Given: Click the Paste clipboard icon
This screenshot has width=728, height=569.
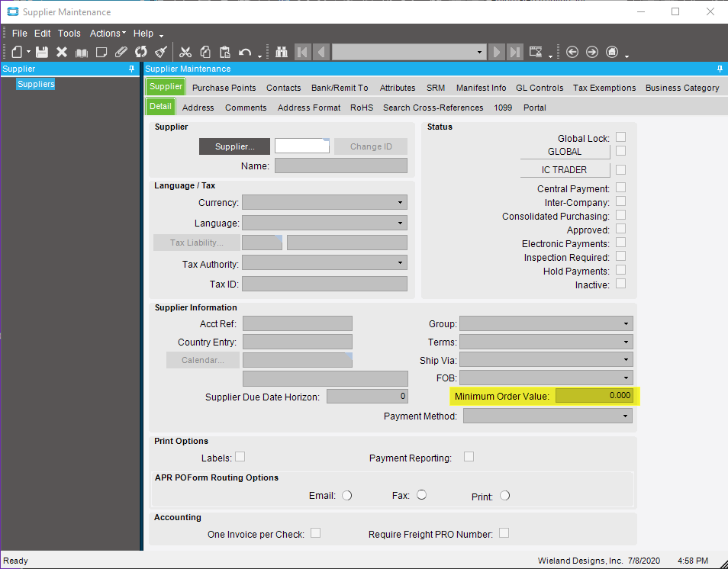Looking at the screenshot, I should point(224,52).
